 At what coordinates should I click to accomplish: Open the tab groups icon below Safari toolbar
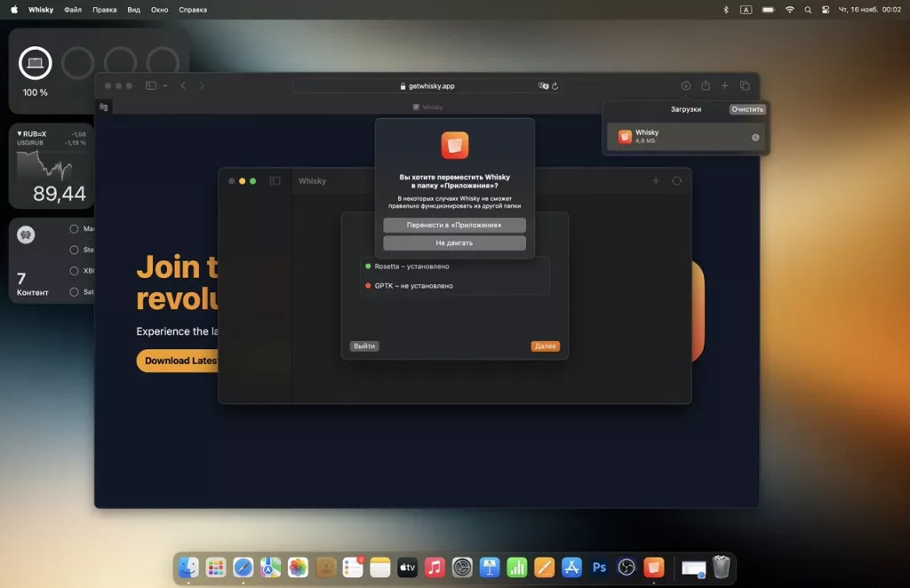point(104,107)
